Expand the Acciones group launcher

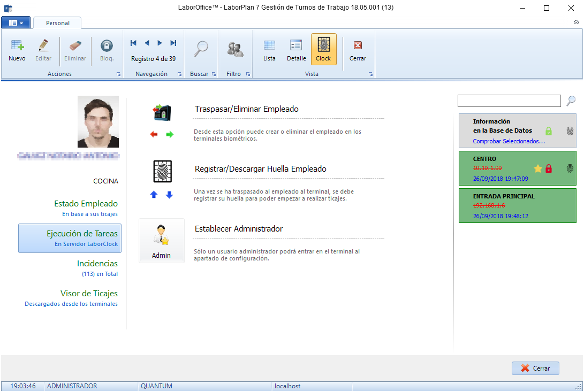118,74
